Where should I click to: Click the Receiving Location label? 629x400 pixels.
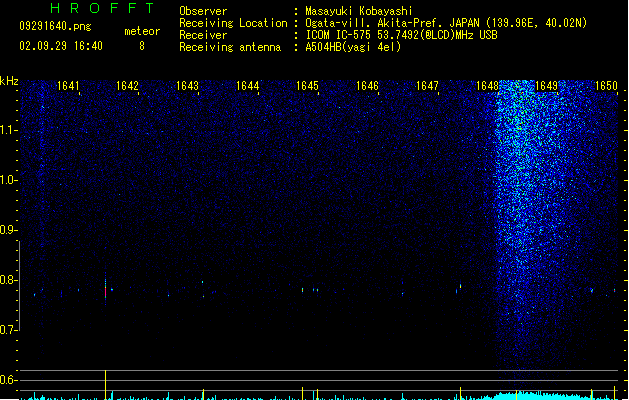[x=233, y=23]
